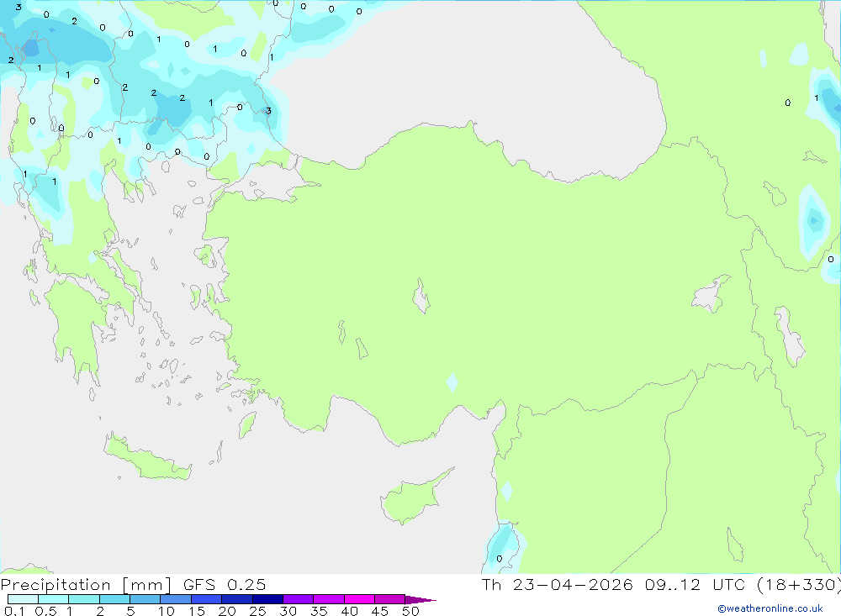Click the 0.5–1 mm legend color swatch

[x=54, y=599]
